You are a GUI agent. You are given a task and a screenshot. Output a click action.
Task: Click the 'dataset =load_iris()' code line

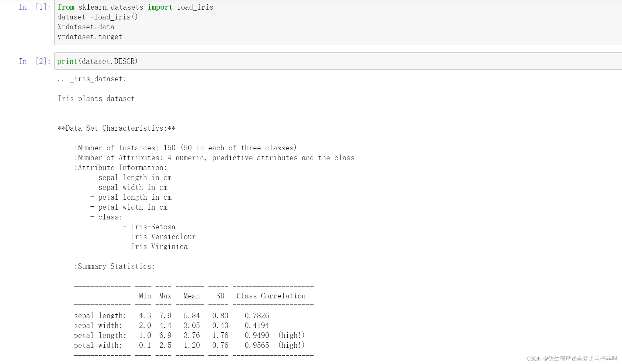[98, 17]
